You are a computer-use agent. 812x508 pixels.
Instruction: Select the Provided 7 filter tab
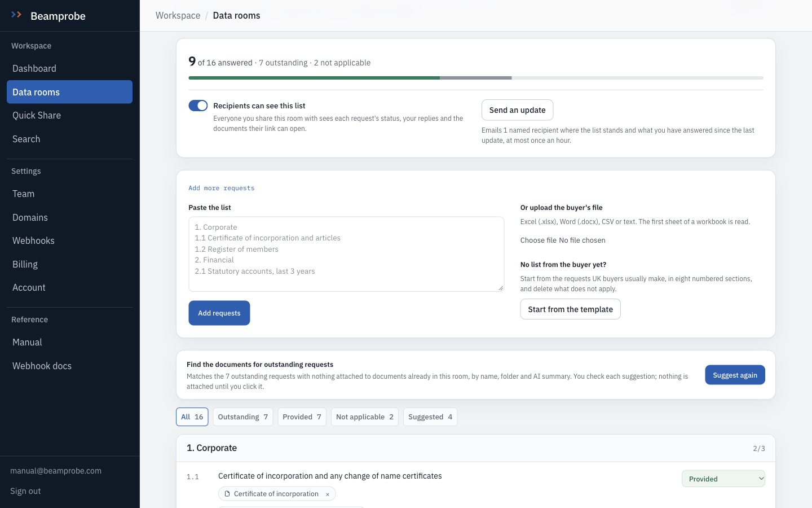pos(302,417)
